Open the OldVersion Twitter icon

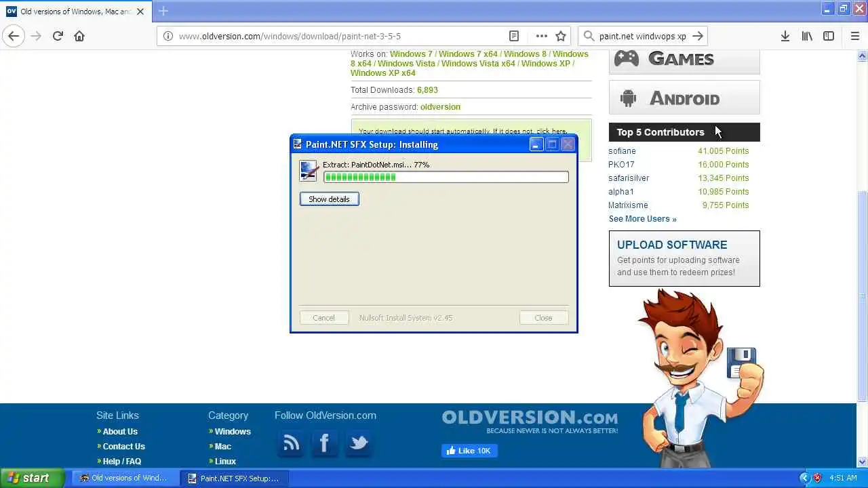pos(358,444)
